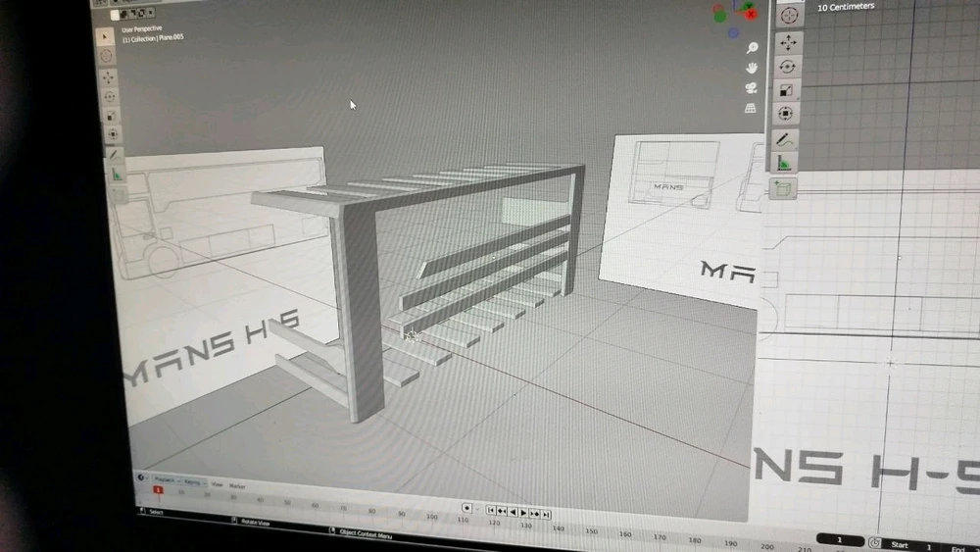
Task: Click the red X axis gizmo handle
Action: (x=751, y=14)
